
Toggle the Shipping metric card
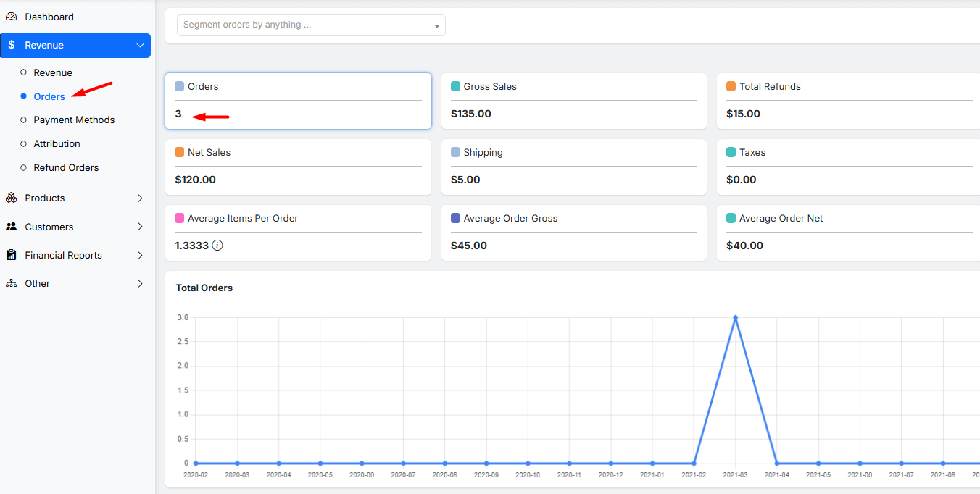pos(573,167)
